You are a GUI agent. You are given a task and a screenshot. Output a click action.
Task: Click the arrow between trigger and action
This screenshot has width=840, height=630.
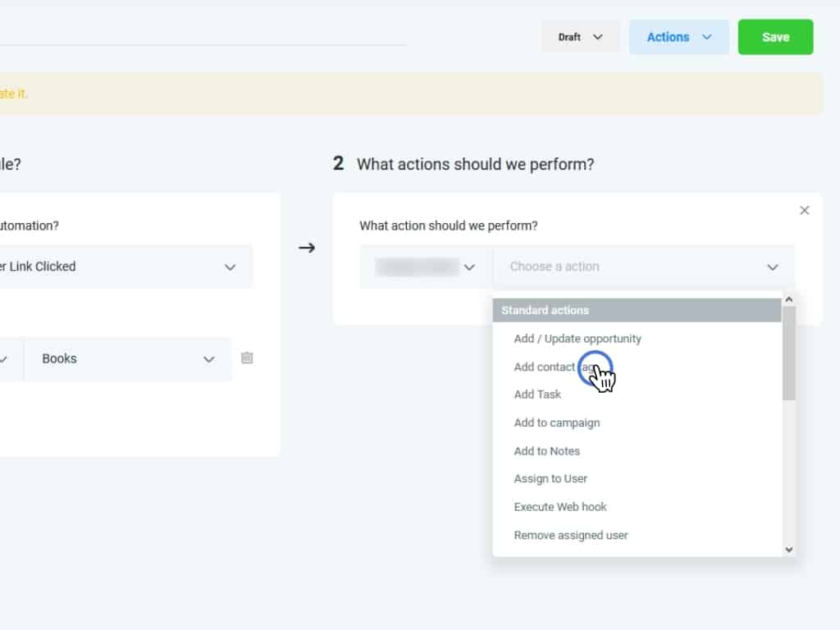point(307,248)
